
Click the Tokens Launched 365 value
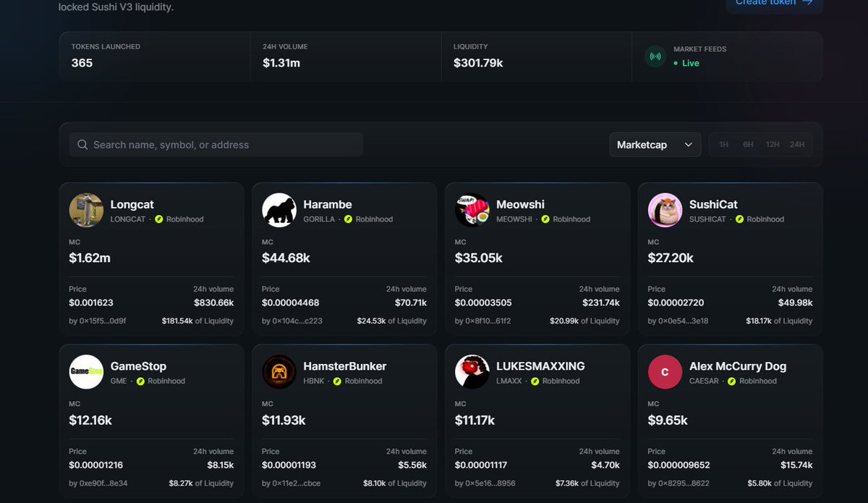click(x=82, y=63)
